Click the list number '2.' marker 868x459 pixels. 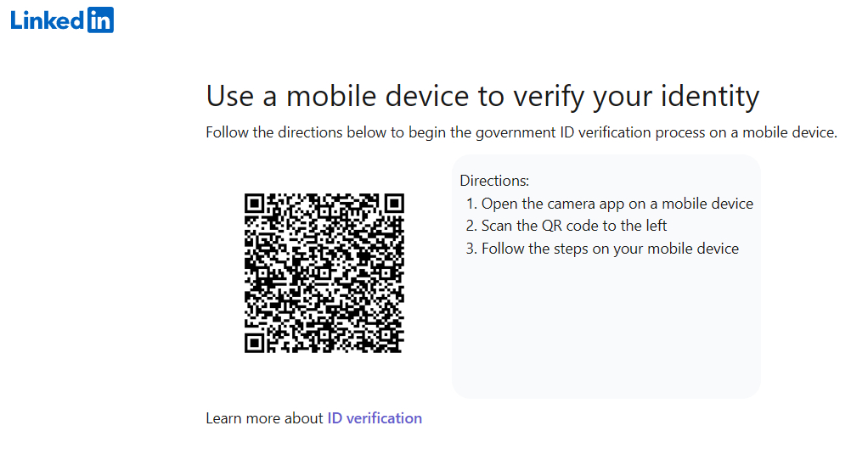pos(471,226)
